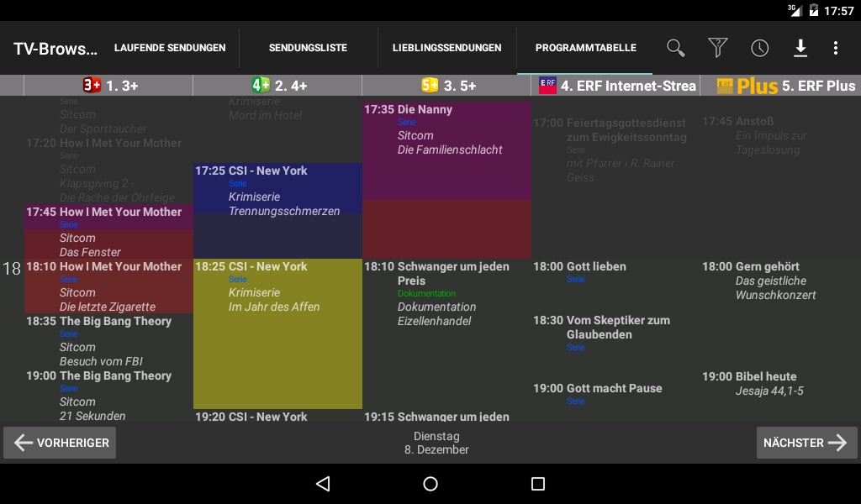Tap the ERF Plus channel logo

click(747, 86)
